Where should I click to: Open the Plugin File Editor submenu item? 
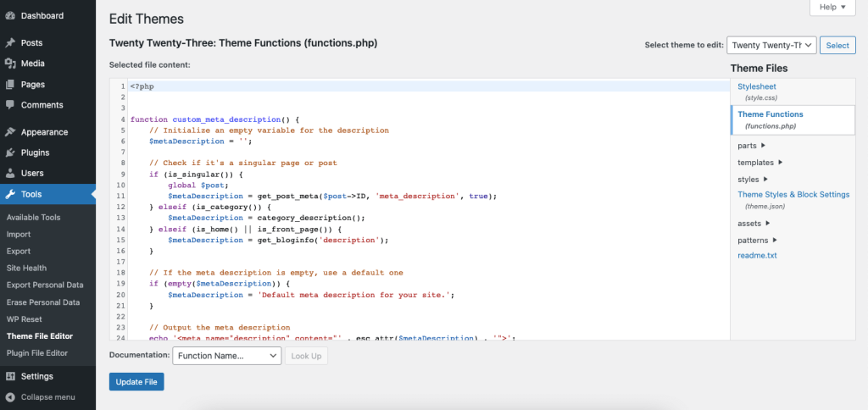point(37,352)
